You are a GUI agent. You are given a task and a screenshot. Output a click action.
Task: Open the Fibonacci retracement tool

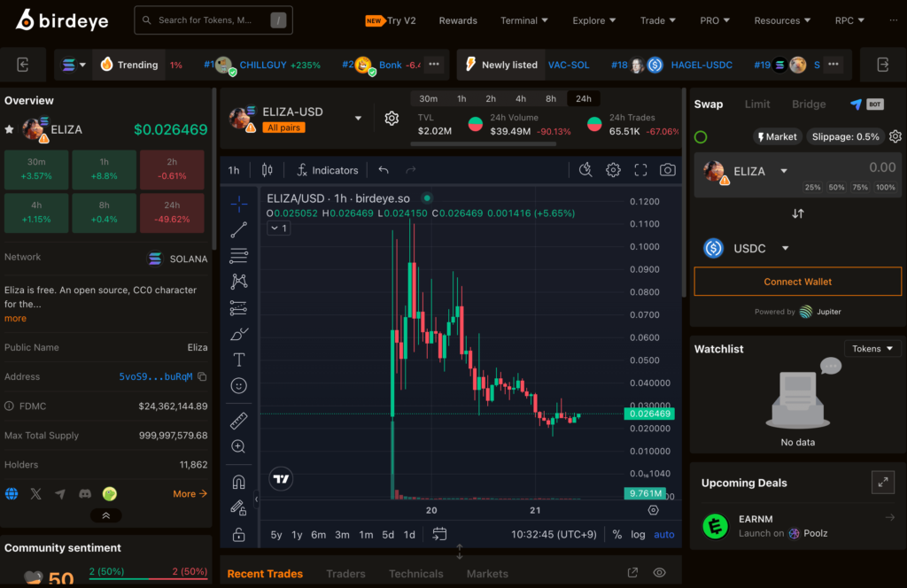239,256
